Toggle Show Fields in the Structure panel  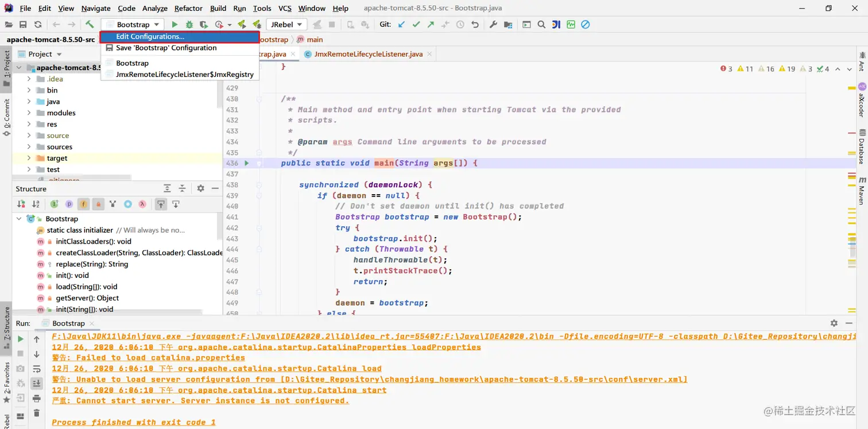(x=84, y=204)
